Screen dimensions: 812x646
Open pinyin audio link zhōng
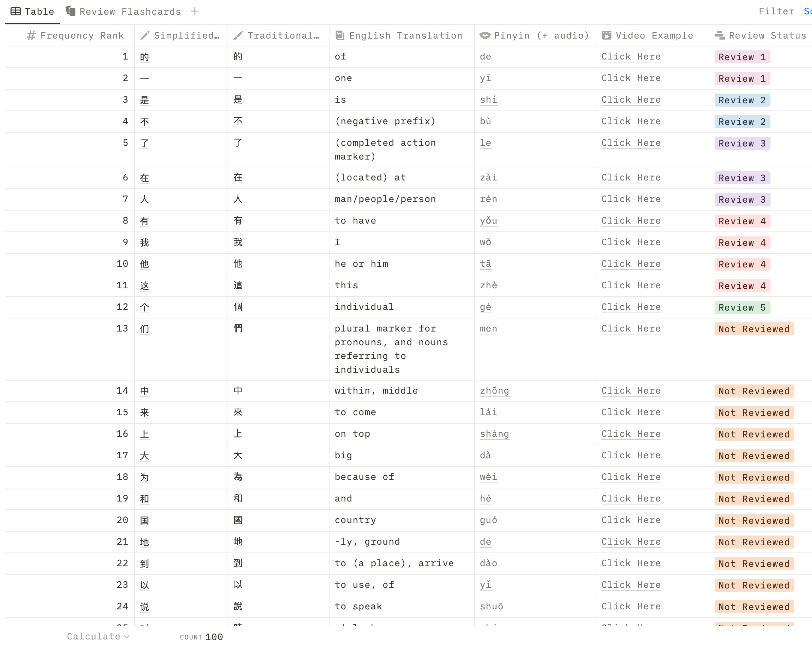[494, 391]
